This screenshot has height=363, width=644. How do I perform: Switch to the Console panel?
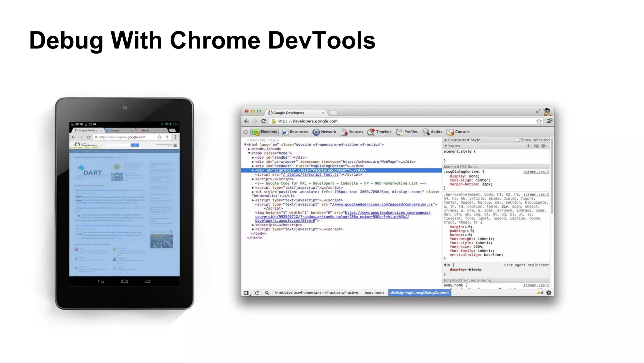[458, 132]
